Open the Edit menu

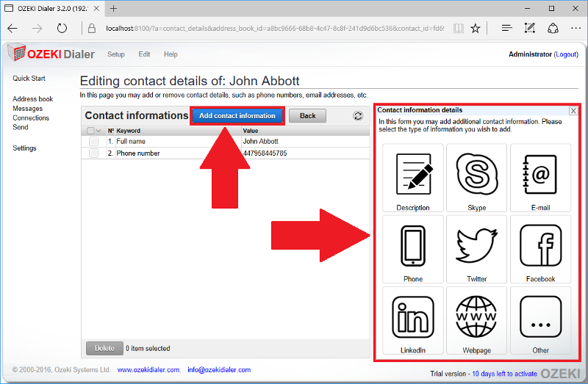[144, 54]
